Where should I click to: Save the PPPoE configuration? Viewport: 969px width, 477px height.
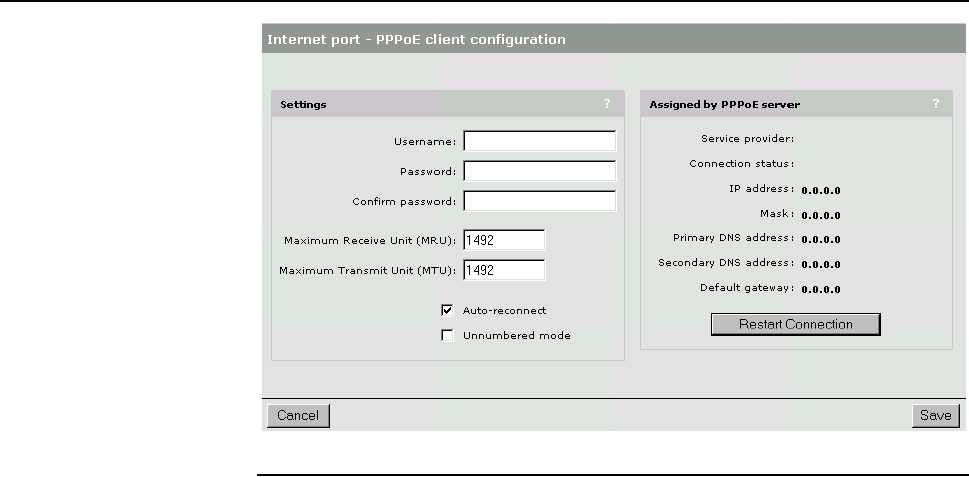tap(935, 416)
